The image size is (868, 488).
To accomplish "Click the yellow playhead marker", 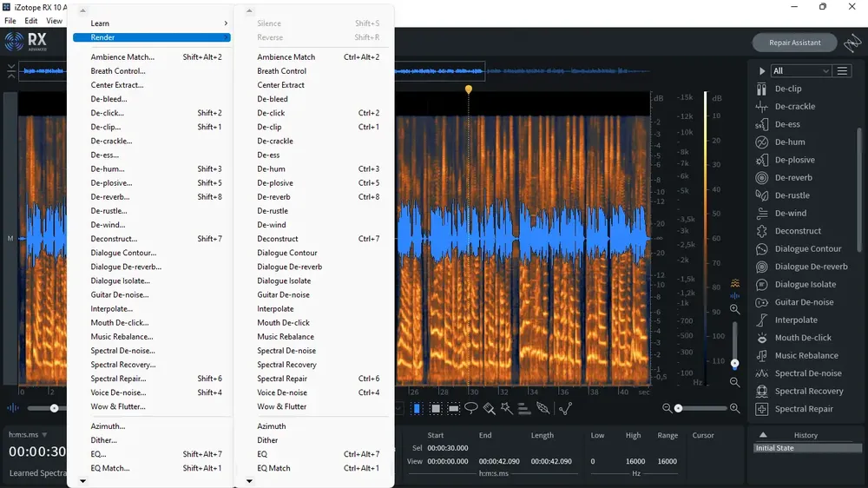I will click(469, 89).
